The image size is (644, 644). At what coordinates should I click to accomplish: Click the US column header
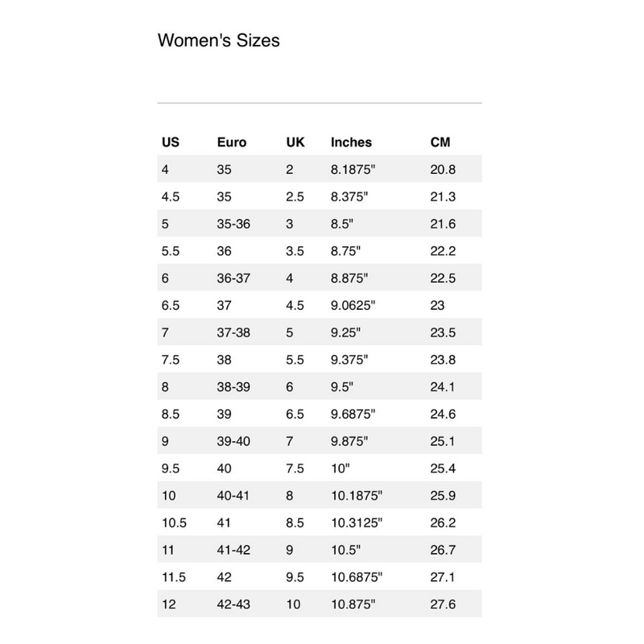click(170, 142)
